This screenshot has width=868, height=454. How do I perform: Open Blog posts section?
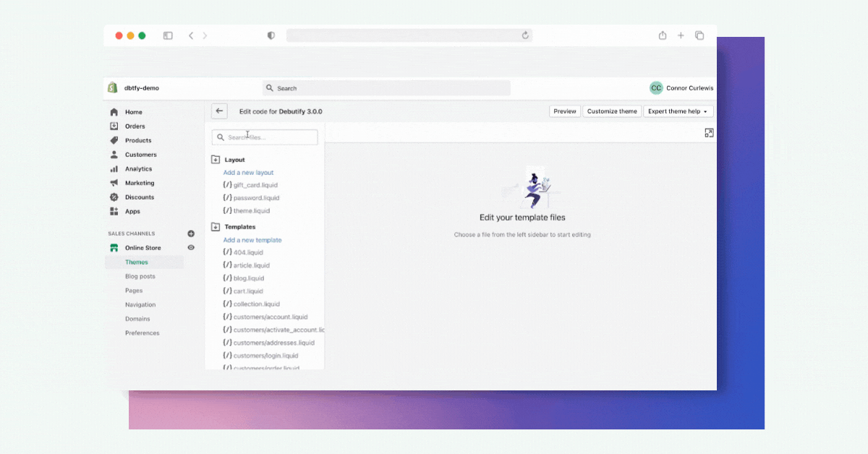pos(140,276)
